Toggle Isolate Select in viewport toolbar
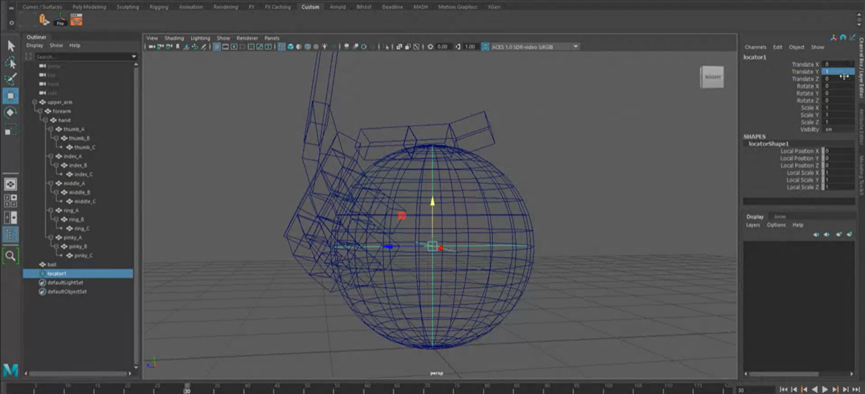865x394 pixels. (386, 47)
